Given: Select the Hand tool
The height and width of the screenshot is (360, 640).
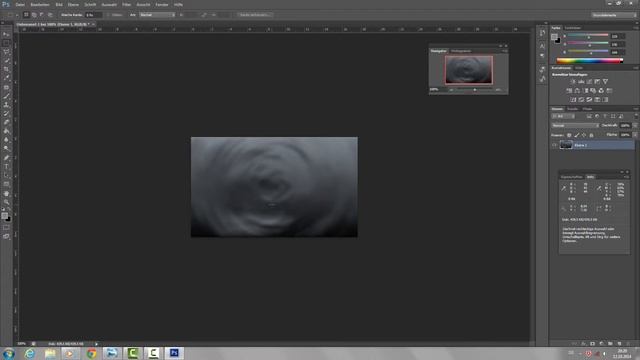Looking at the screenshot, I should tap(6, 193).
